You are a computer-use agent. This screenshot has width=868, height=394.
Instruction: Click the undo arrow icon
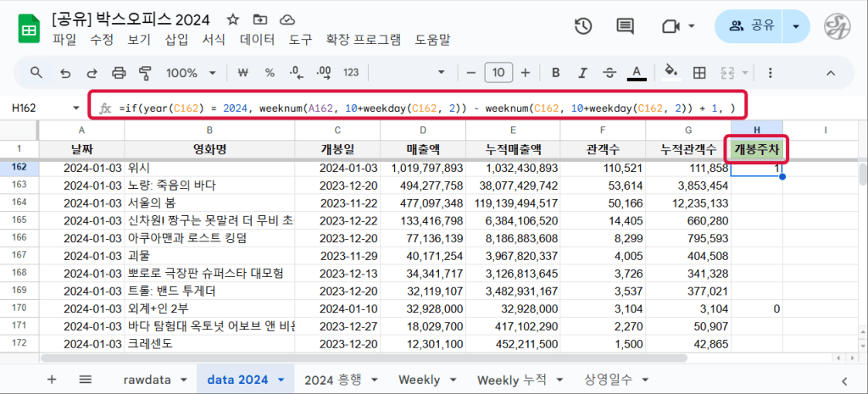(x=65, y=73)
